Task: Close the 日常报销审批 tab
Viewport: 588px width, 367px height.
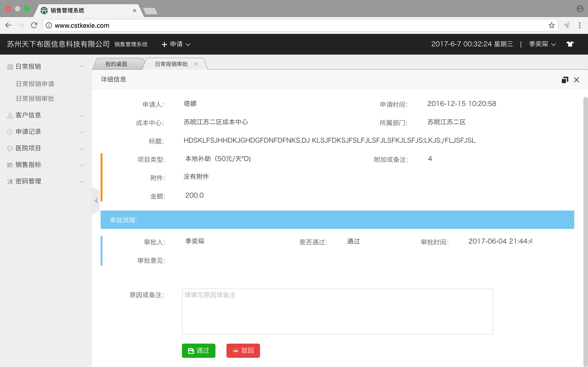Action: click(x=196, y=64)
